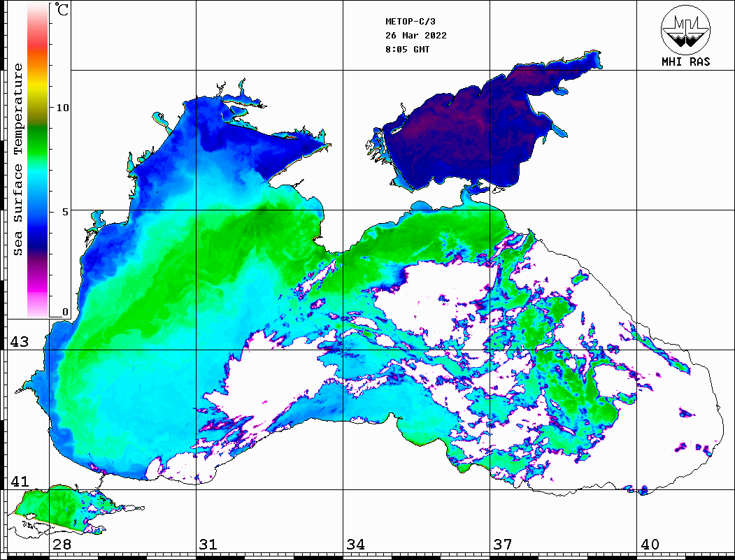Click the temperature color scale bar
The height and width of the screenshot is (560, 735).
pyautogui.click(x=38, y=160)
